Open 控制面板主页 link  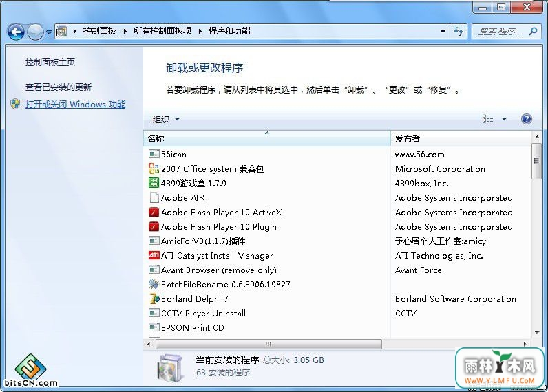(x=50, y=63)
